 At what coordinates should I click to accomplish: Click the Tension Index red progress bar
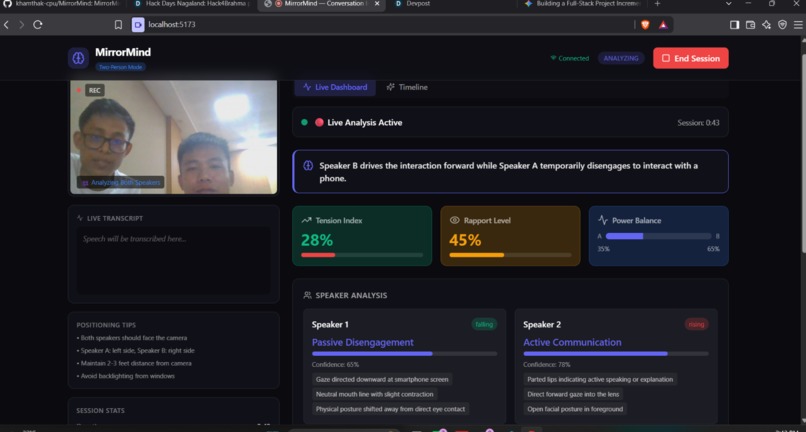[x=362, y=255]
